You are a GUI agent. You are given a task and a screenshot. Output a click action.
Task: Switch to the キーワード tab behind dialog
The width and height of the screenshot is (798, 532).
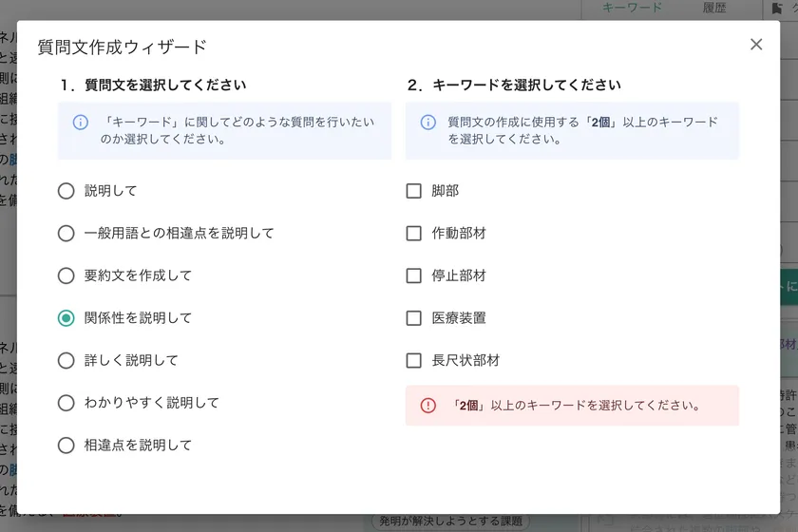632,8
